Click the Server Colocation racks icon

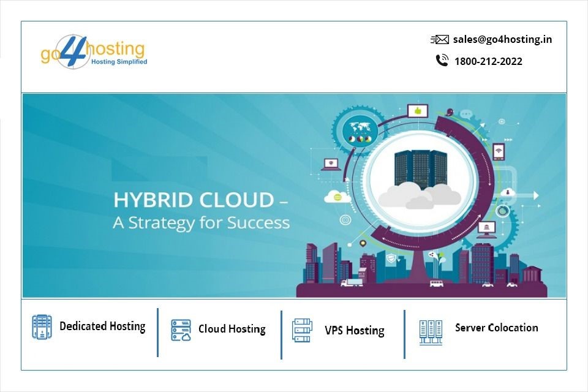pos(431,333)
